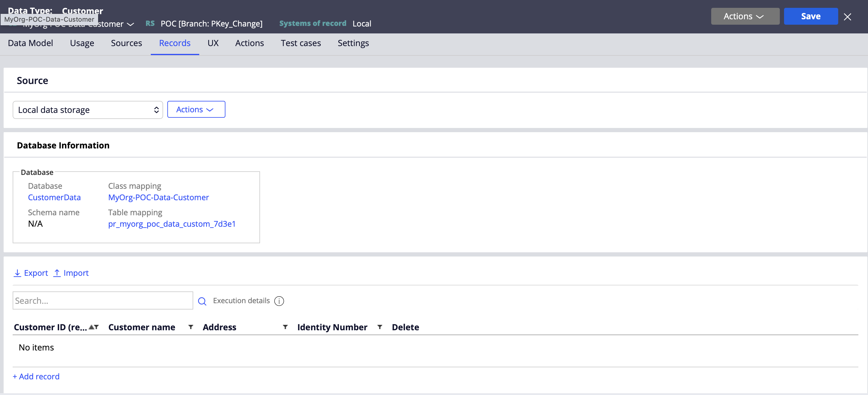Click the search magnifier icon
This screenshot has width=868, height=395.
click(x=202, y=301)
